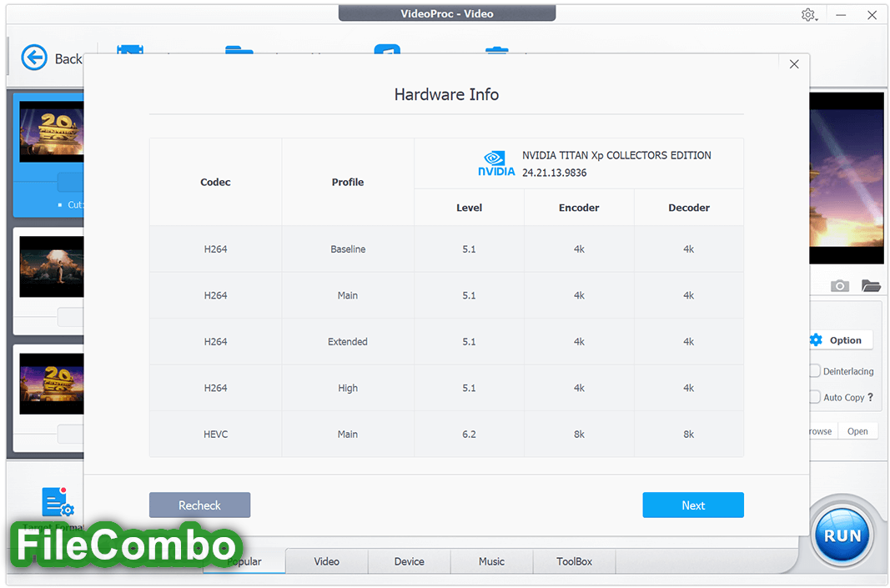Click the High profile cell
Screen dimensions: 890x588
click(348, 388)
